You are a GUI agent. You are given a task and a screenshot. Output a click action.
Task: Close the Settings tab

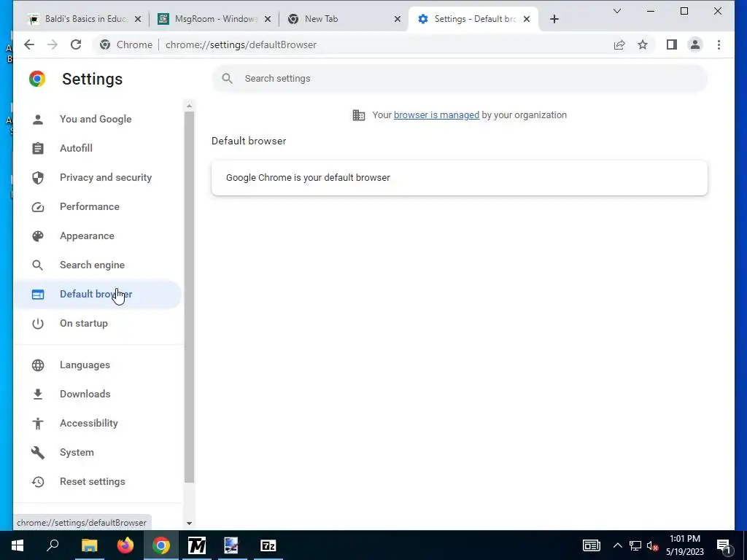click(x=527, y=19)
